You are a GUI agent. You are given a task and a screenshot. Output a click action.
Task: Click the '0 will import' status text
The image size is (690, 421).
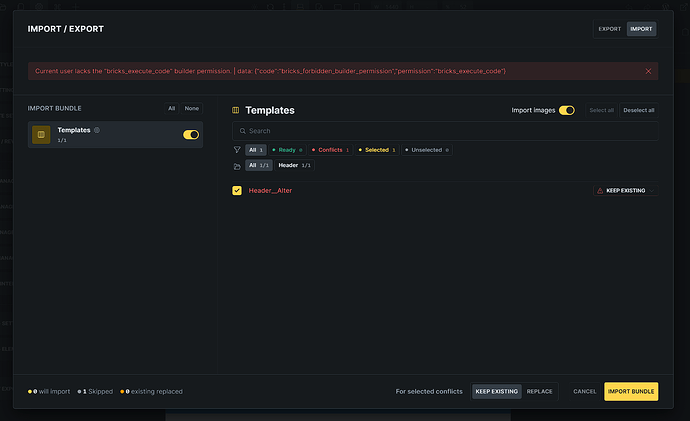(49, 392)
